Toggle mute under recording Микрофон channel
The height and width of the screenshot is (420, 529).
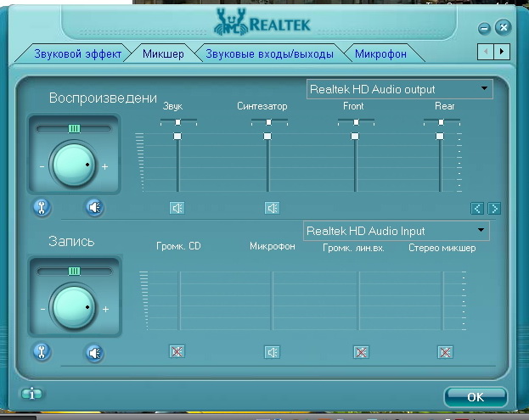coord(272,351)
